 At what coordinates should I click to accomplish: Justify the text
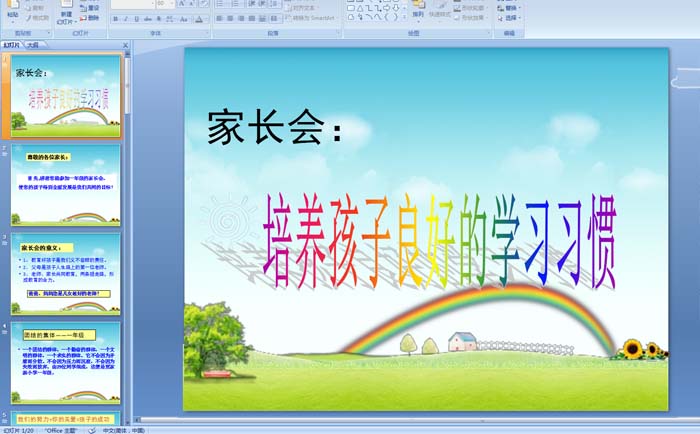(x=252, y=18)
